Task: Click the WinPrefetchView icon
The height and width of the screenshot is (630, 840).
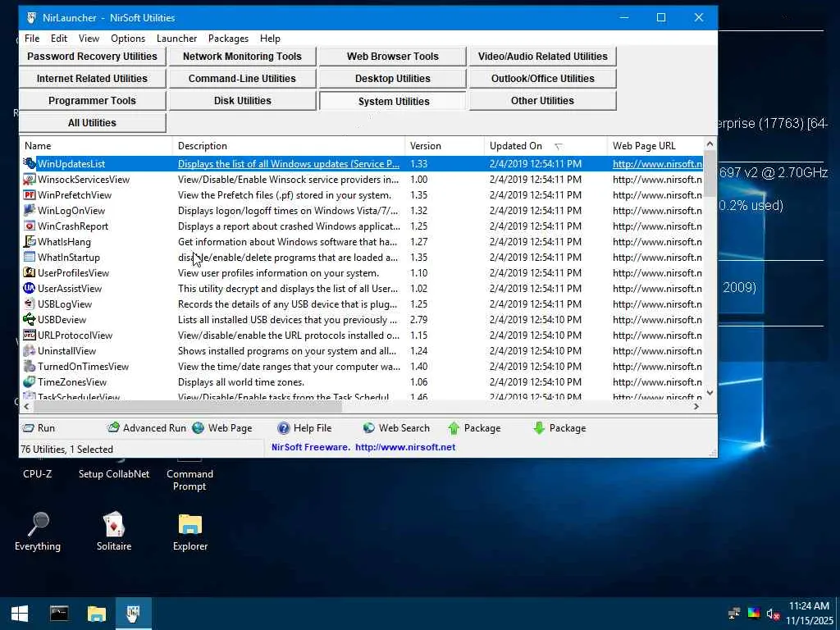Action: click(x=30, y=194)
